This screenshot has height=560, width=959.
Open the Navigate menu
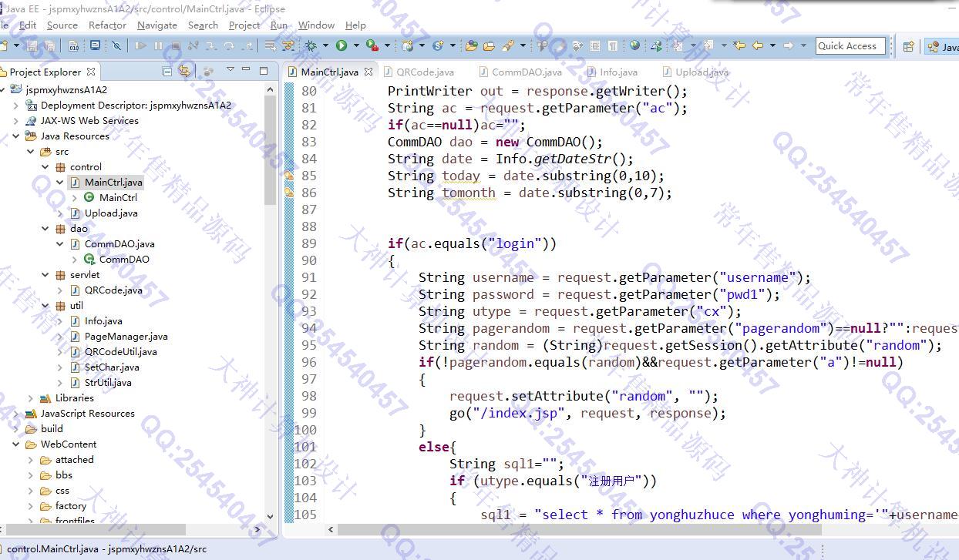coord(157,25)
